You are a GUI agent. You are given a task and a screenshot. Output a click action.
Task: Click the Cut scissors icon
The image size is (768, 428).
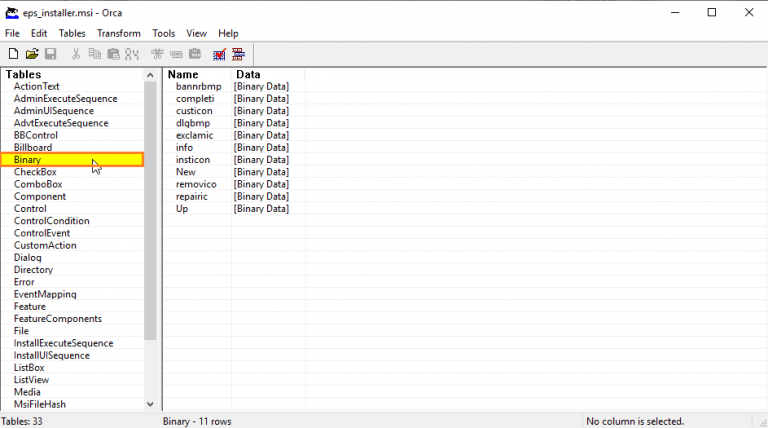pos(75,54)
